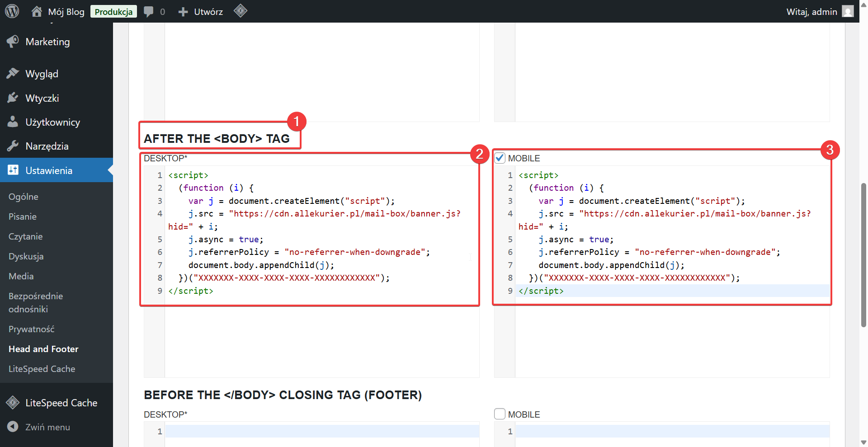Image resolution: width=868 pixels, height=447 pixels.
Task: Click the Zwiń menu collapse arrow icon
Action: (13, 427)
